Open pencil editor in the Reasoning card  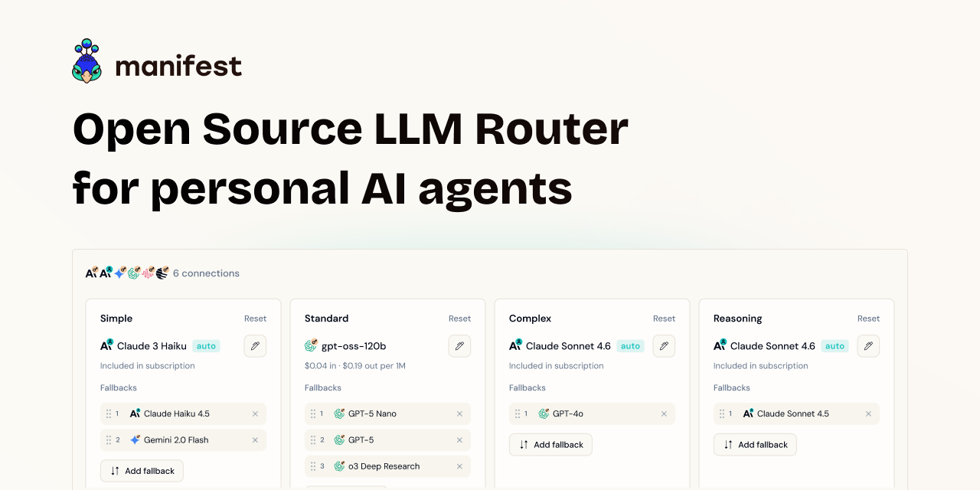(x=868, y=346)
